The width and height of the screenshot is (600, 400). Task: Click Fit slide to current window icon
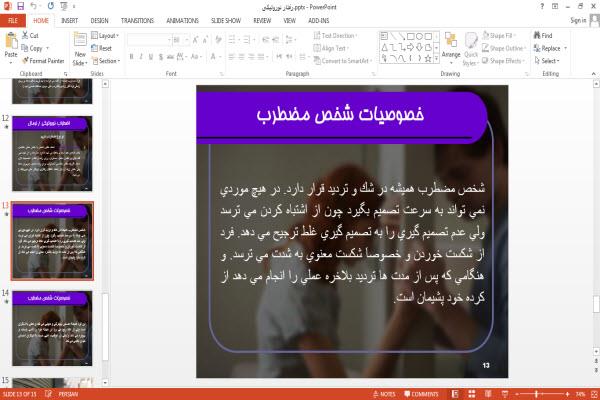tap(594, 394)
